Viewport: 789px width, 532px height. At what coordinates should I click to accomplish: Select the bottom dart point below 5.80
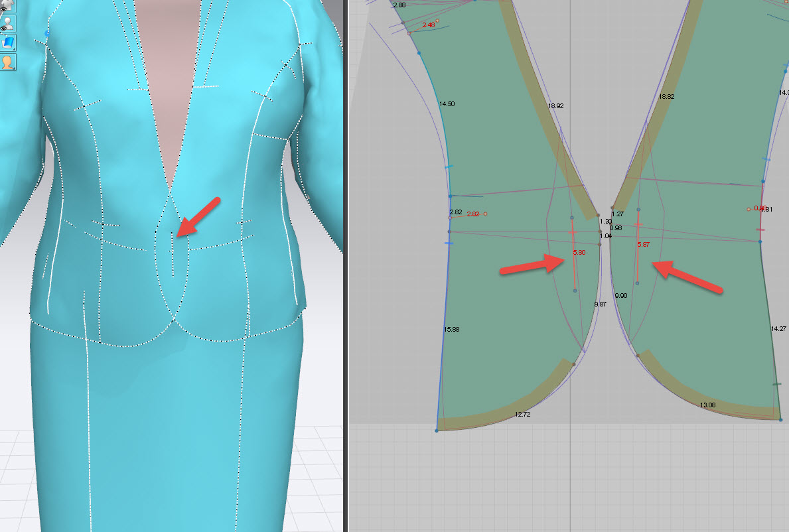click(575, 291)
